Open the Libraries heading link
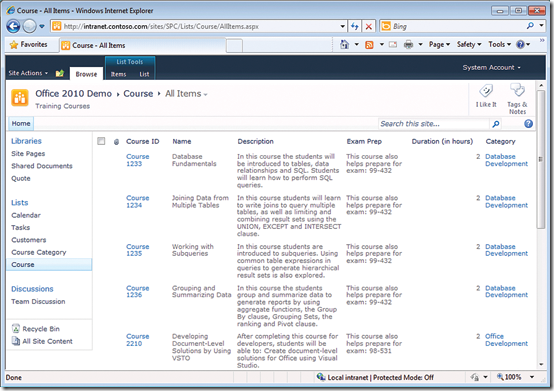 pyautogui.click(x=26, y=141)
